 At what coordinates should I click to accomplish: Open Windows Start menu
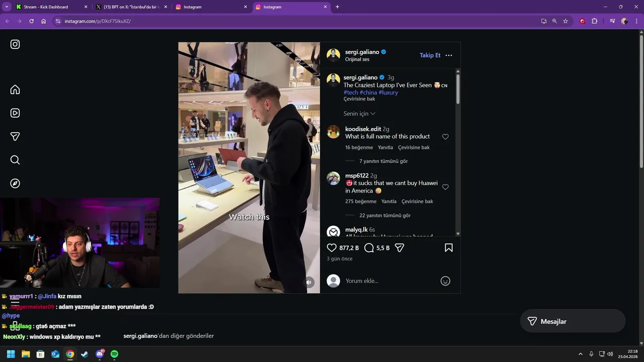point(11,354)
